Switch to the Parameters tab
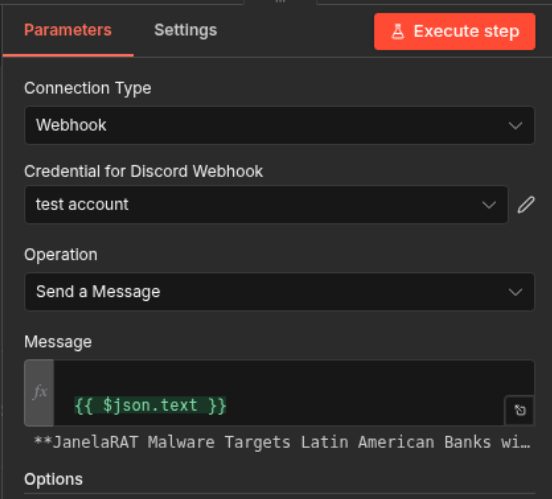 pyautogui.click(x=68, y=30)
